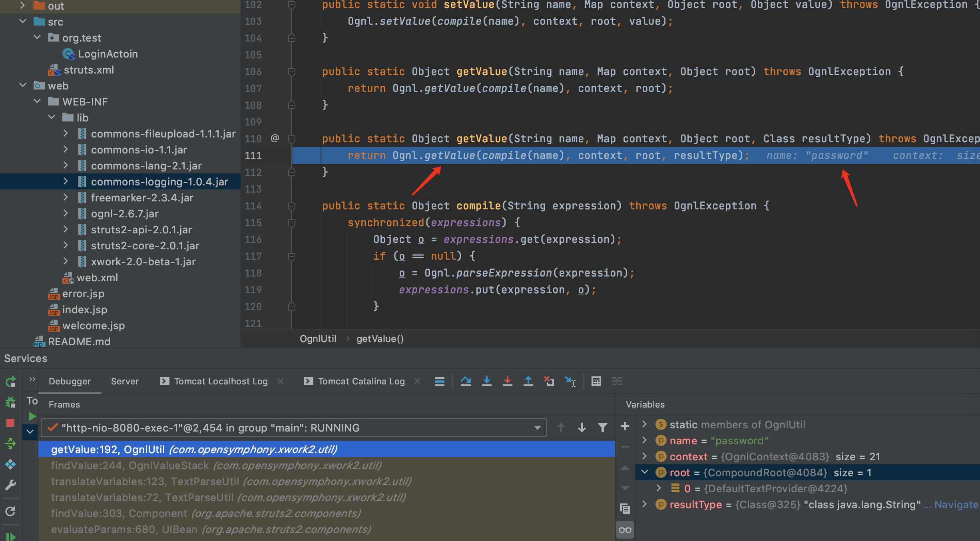The width and height of the screenshot is (980, 541).
Task: Open thread selector dropdown for http-nio-8080-exec-1
Action: [x=538, y=428]
